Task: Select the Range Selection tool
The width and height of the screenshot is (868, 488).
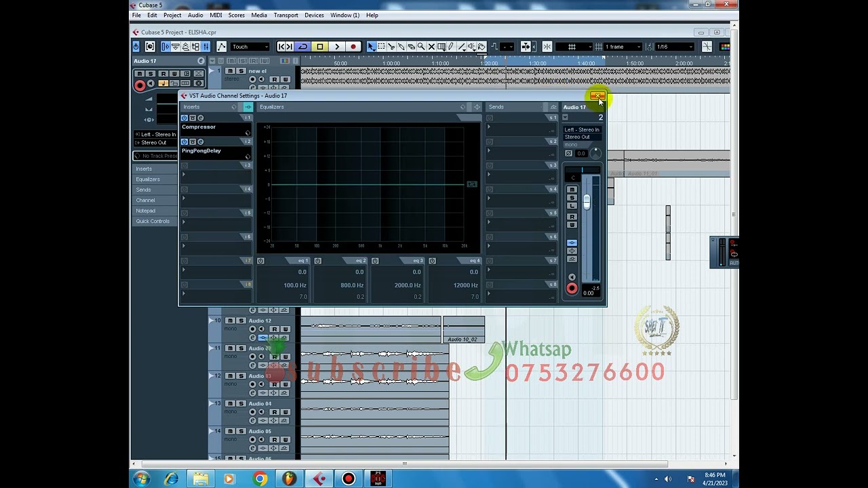Action: [x=381, y=47]
